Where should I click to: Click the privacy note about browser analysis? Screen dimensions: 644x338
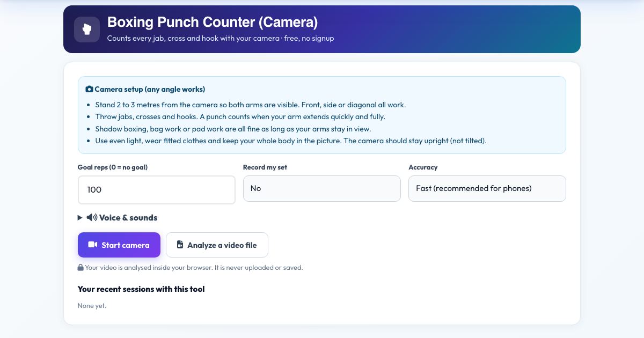(194, 267)
